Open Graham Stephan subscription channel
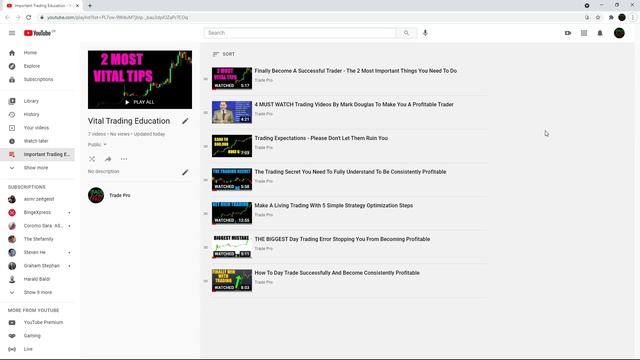640x360 pixels. tap(37, 266)
